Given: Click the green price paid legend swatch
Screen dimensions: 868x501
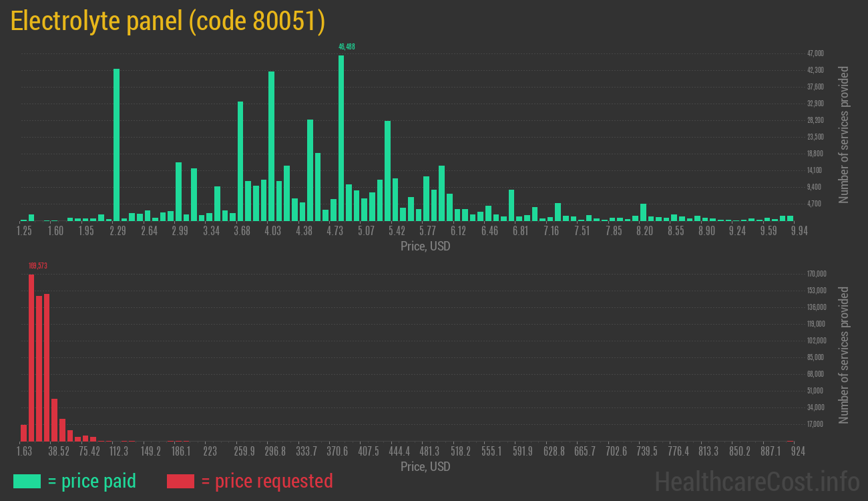Looking at the screenshot, I should (x=27, y=481).
